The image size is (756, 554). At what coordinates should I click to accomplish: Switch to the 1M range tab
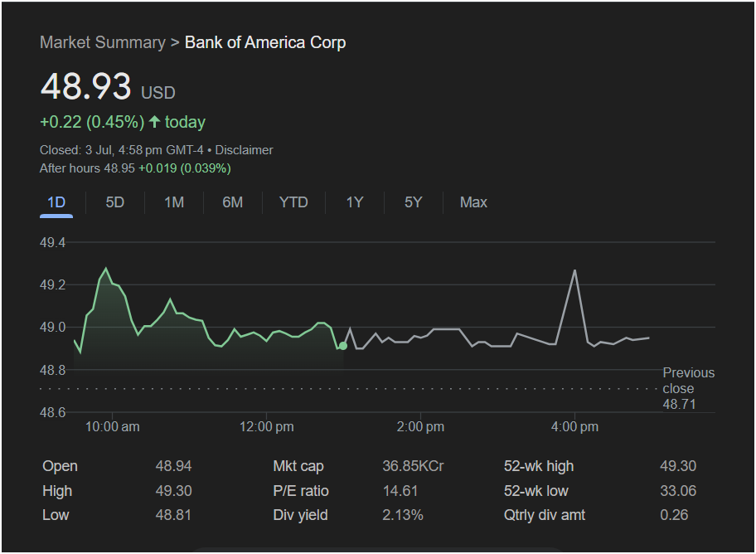pyautogui.click(x=173, y=202)
